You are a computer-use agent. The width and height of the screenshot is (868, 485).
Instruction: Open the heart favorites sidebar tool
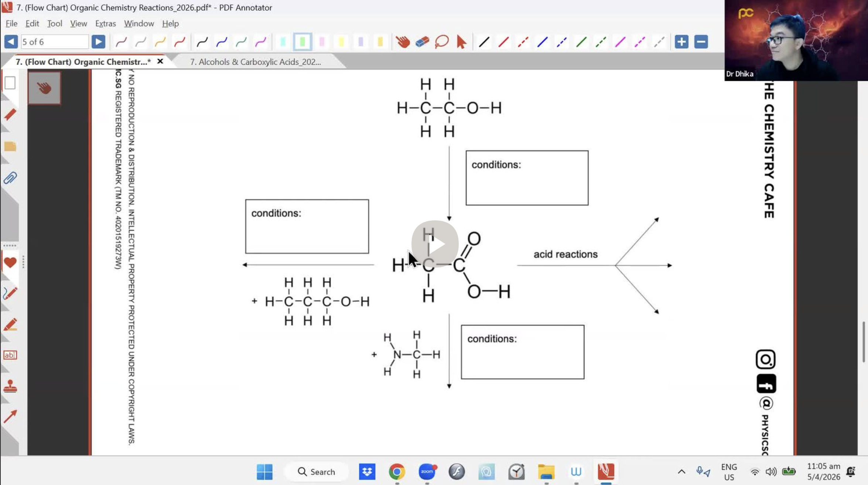(10, 262)
